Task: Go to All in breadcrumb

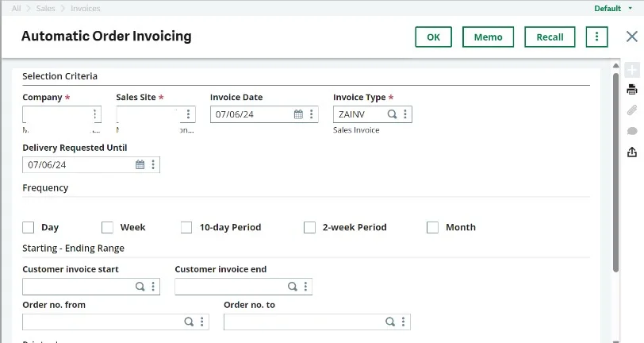Action: tap(16, 8)
